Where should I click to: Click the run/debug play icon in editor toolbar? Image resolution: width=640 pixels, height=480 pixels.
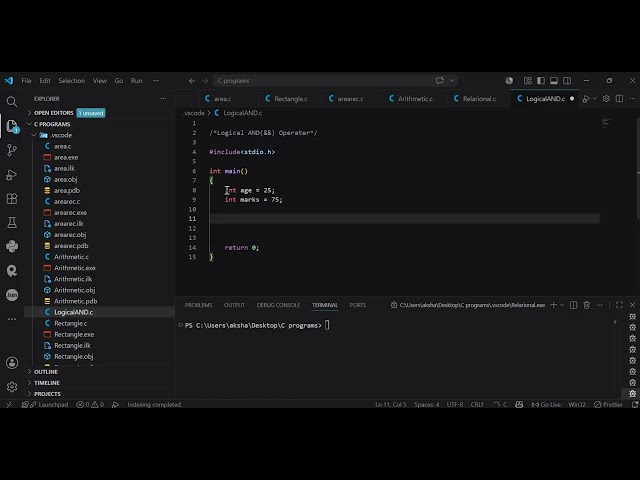pyautogui.click(x=586, y=99)
